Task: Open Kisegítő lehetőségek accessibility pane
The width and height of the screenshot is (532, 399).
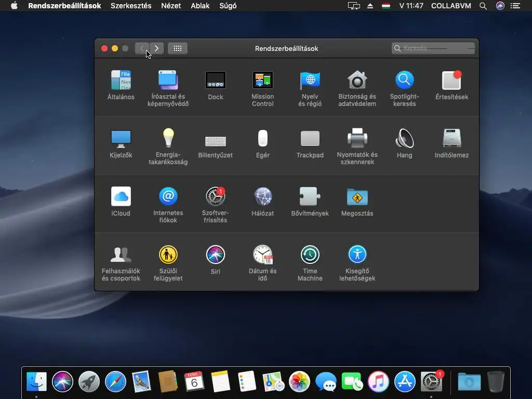Action: point(357,263)
